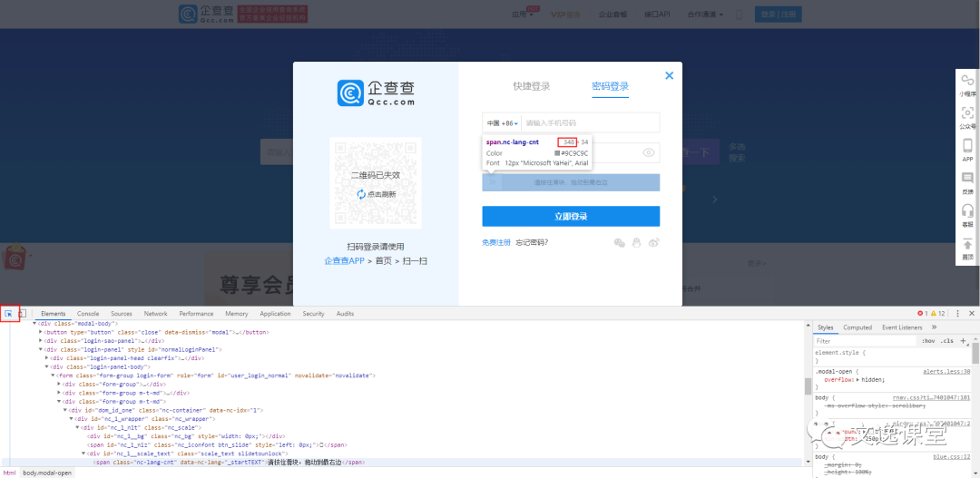Expand the button class close node
Viewport: 980px width, 478px height.
[41, 332]
